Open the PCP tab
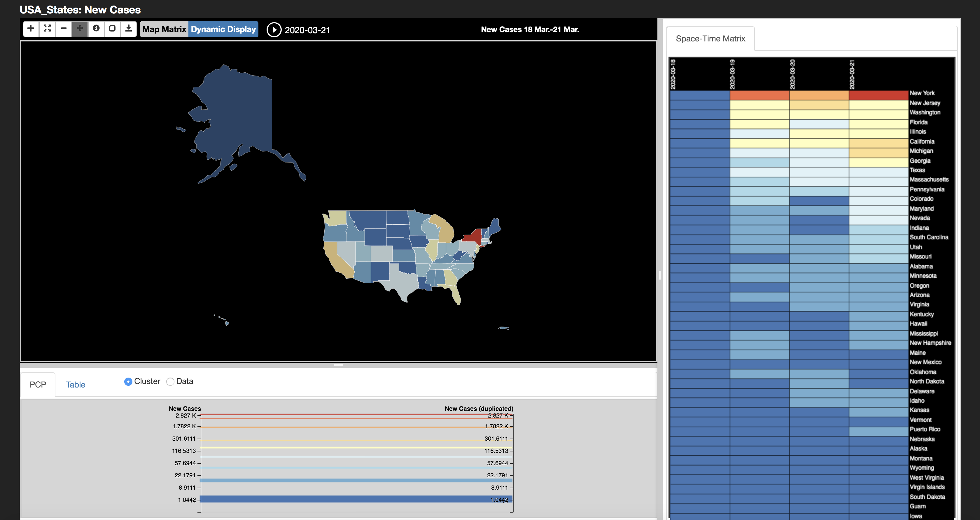Screen dimensions: 980x520 (x=38, y=385)
